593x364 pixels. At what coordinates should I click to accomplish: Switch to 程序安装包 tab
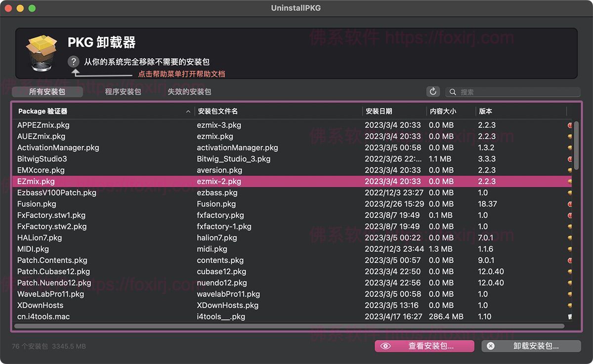pyautogui.click(x=123, y=92)
